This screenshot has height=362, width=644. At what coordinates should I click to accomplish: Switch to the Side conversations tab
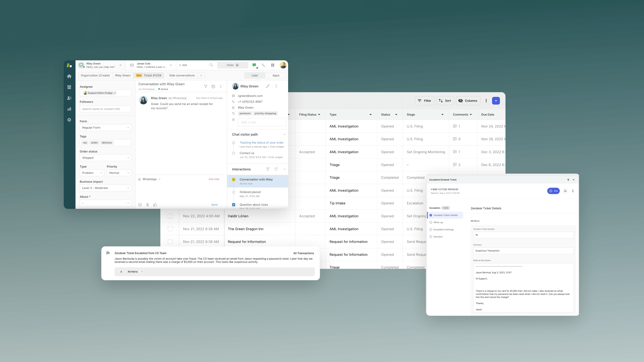pyautogui.click(x=182, y=75)
